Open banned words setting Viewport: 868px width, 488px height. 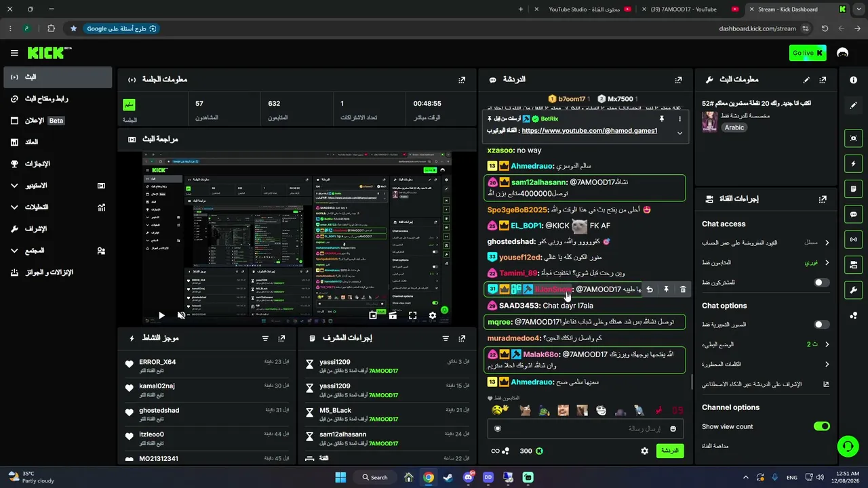[x=766, y=364]
